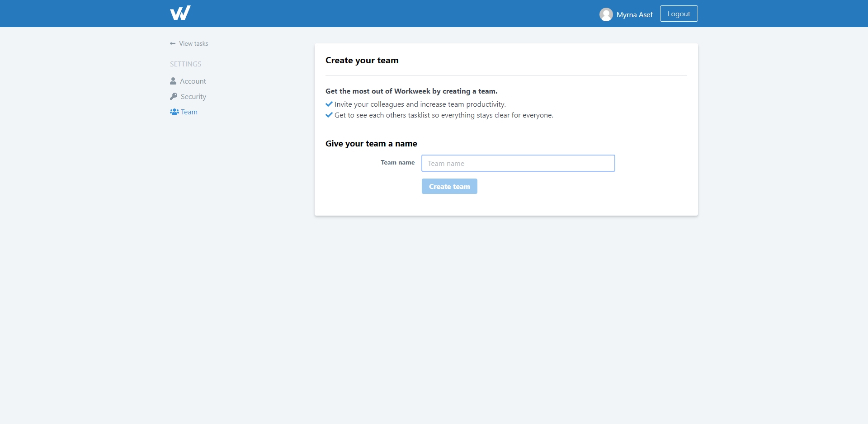The height and width of the screenshot is (424, 868).
Task: Click the Create your team heading
Action: [x=362, y=61]
